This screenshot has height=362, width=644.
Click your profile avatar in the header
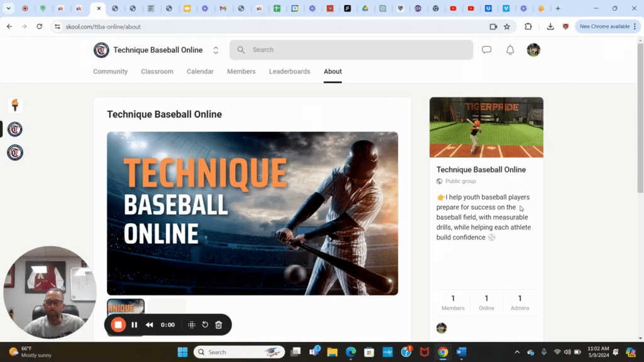pyautogui.click(x=533, y=50)
